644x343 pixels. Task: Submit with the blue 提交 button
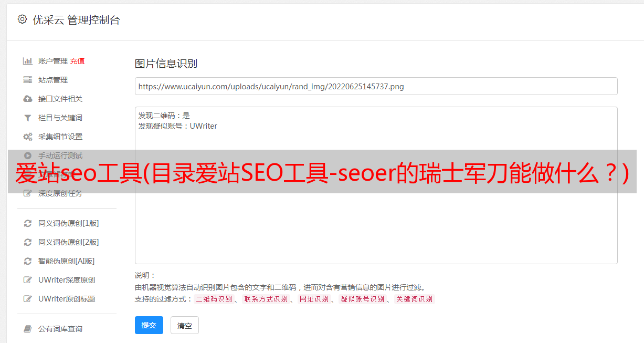coord(149,325)
